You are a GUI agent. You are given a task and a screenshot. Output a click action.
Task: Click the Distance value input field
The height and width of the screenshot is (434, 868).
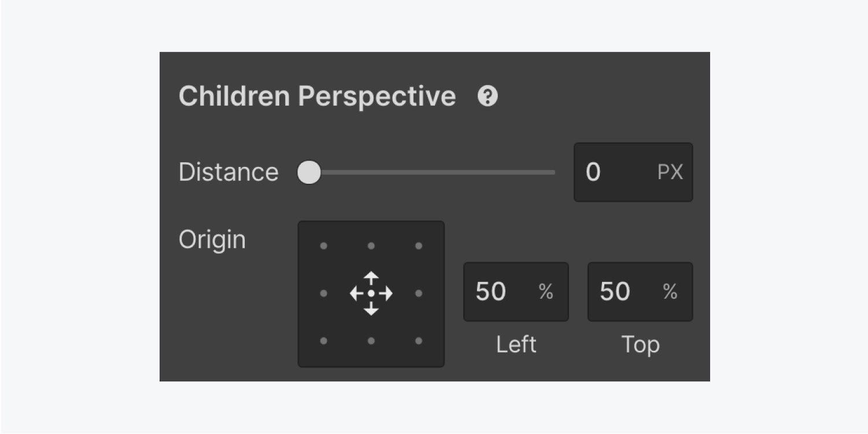(x=607, y=172)
